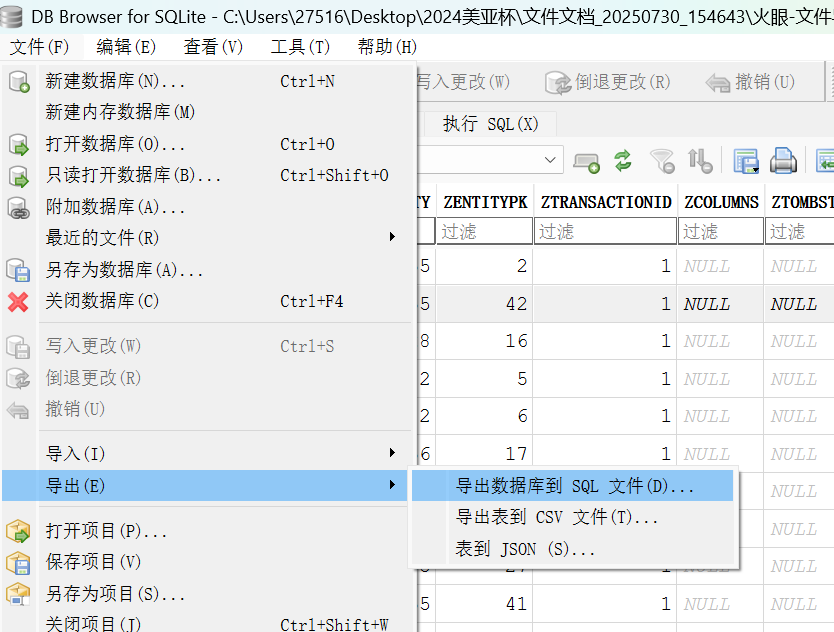Click the 倒退更改(R) toolbar button

pos(608,82)
